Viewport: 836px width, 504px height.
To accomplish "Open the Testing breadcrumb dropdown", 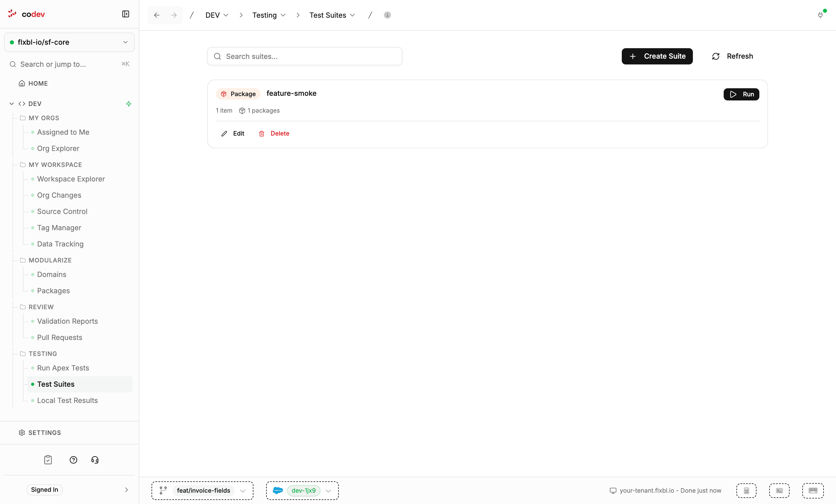I will click(269, 15).
